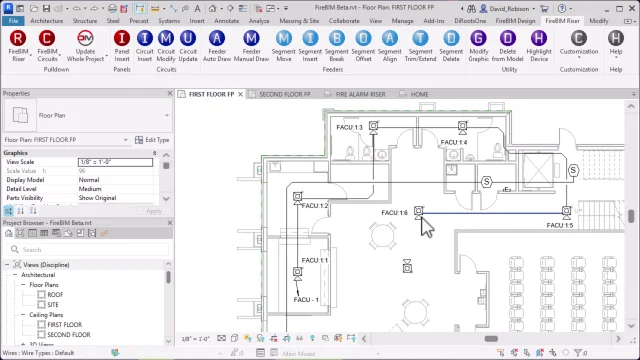Select the Panel Insert tool
Viewport: 640px width, 360px height.
click(122, 46)
